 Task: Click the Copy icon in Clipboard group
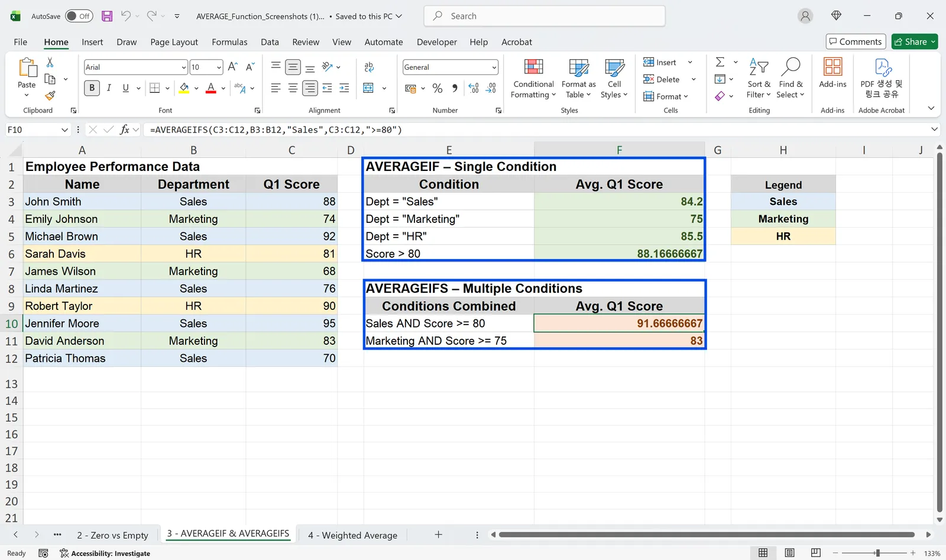pyautogui.click(x=50, y=79)
